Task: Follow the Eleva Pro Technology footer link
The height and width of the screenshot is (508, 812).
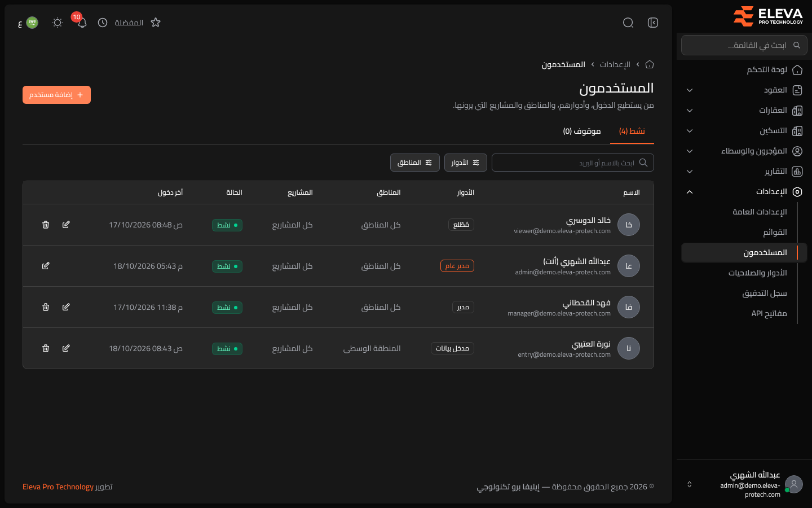Action: pyautogui.click(x=58, y=487)
